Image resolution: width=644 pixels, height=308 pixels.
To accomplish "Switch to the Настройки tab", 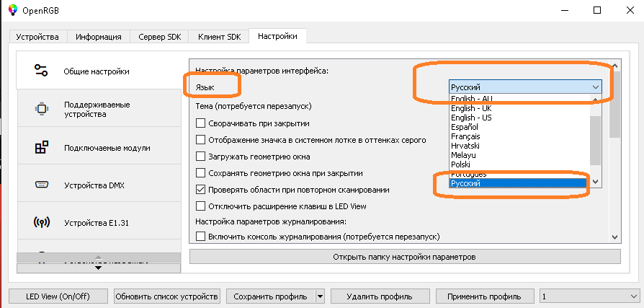I will pyautogui.click(x=277, y=36).
